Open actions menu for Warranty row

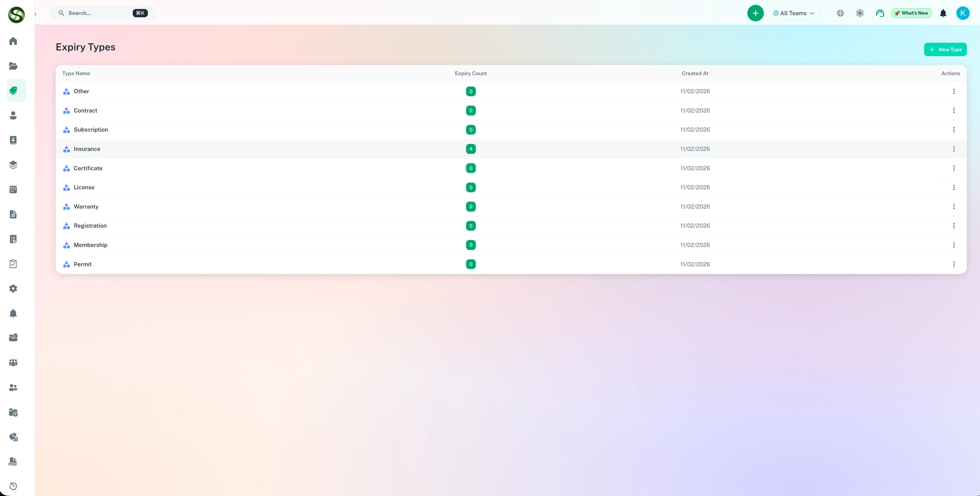(x=954, y=207)
